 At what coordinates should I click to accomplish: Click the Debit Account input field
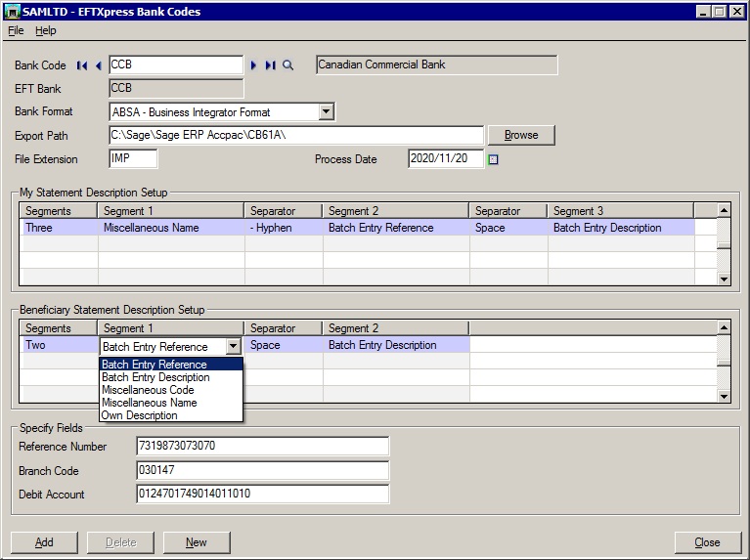(x=263, y=494)
